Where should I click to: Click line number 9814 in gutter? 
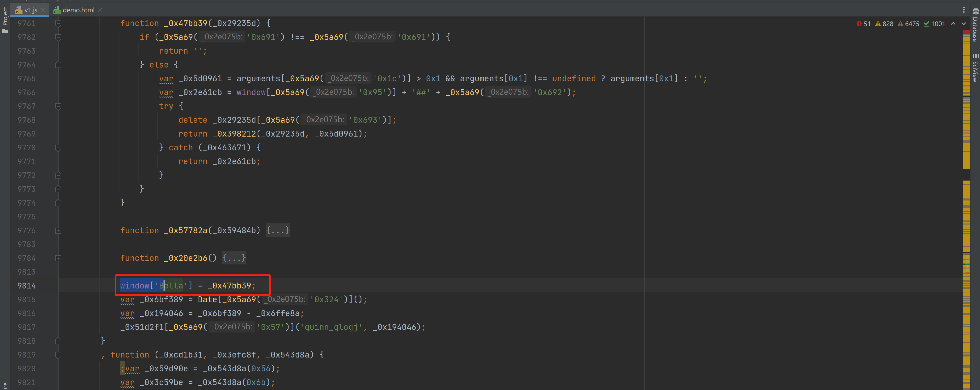[x=26, y=286]
